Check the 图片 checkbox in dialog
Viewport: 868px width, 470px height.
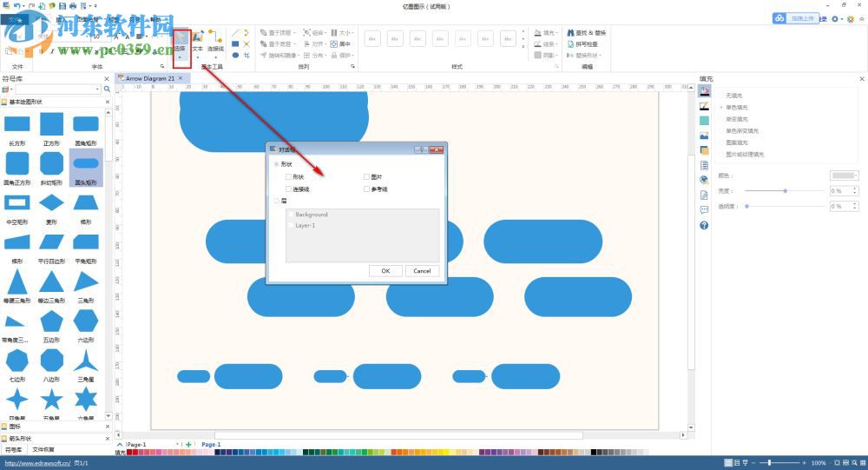pyautogui.click(x=366, y=177)
